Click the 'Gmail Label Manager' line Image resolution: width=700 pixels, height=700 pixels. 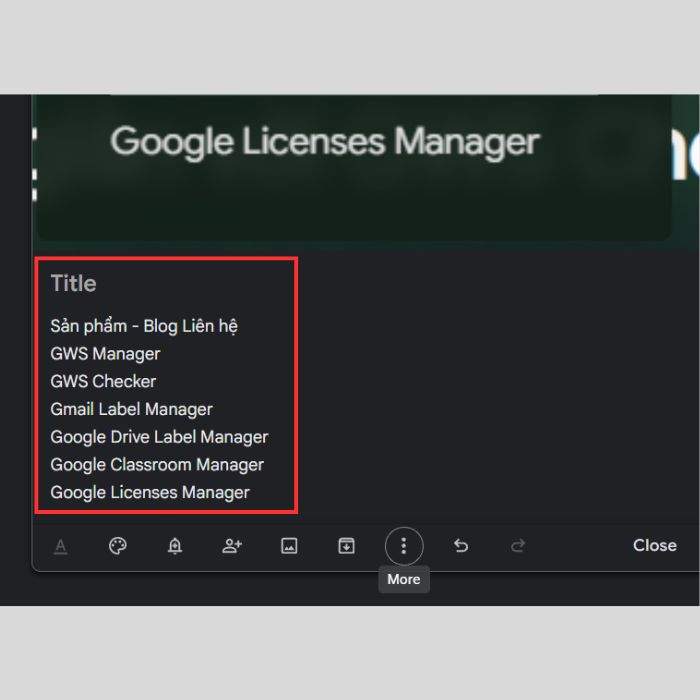point(132,409)
